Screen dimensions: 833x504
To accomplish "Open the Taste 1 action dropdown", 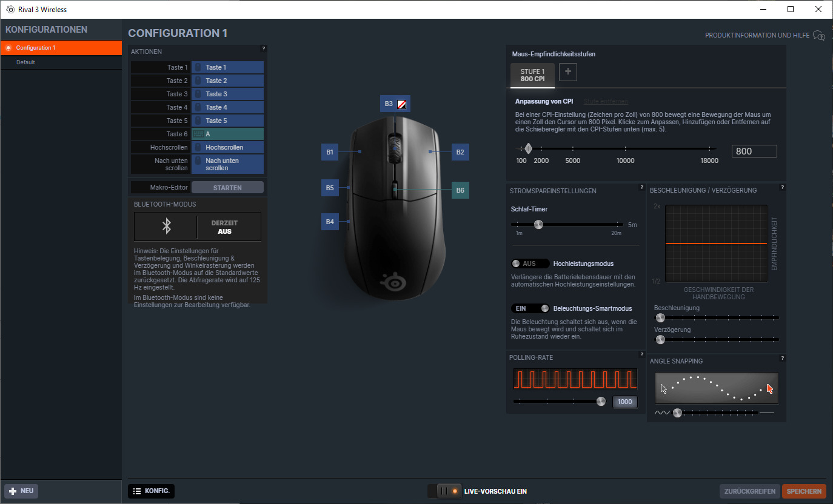I will click(x=227, y=67).
